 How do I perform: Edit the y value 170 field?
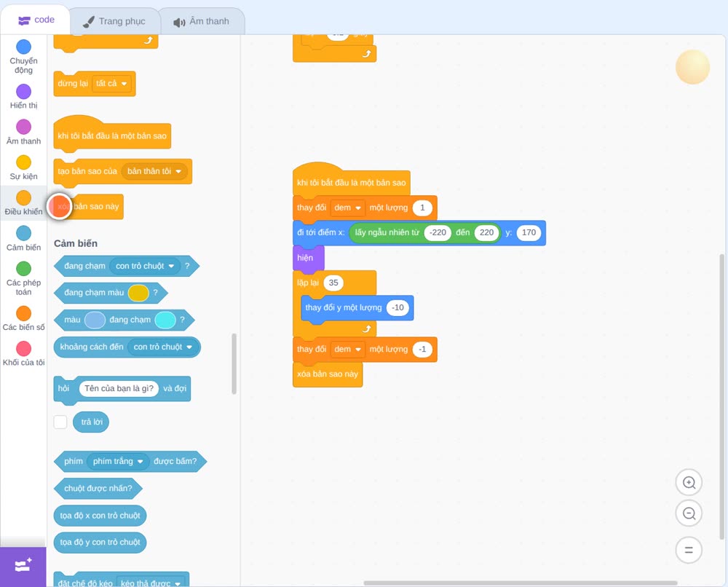coord(529,232)
